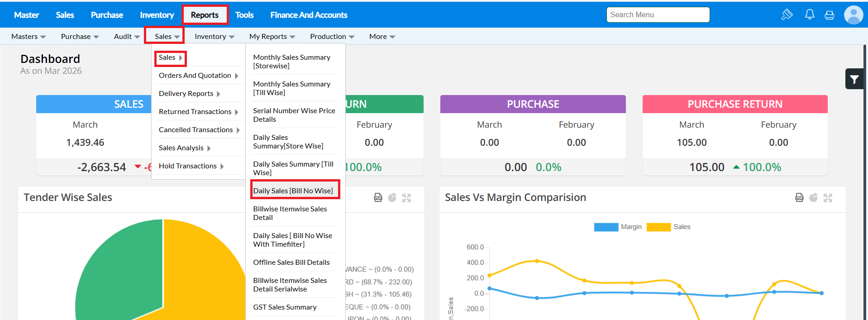Expand Sales Vs Margin chart to fullscreen
The image size is (868, 320).
click(828, 198)
